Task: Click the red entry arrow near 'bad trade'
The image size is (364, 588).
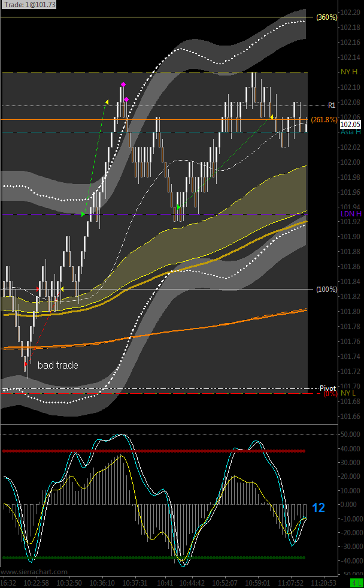Action: click(x=26, y=364)
